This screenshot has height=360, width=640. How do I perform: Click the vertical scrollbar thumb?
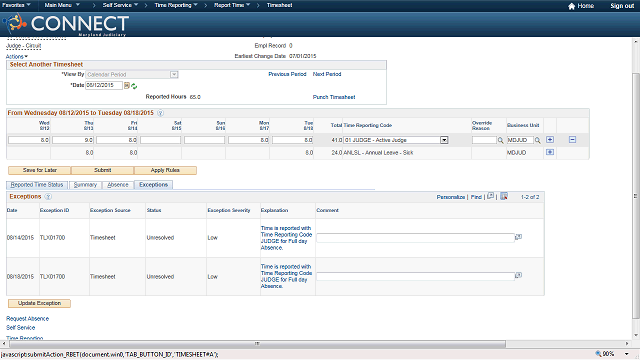point(636,196)
